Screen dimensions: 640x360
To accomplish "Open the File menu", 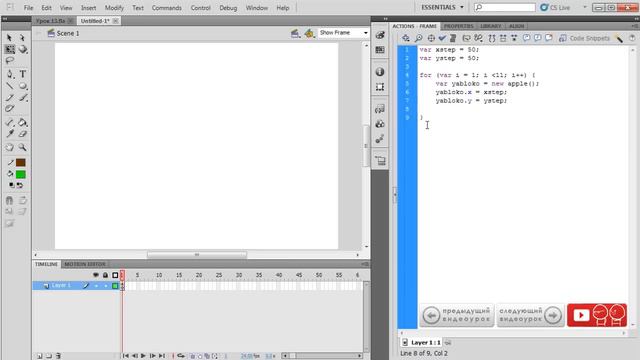I will coord(28,8).
